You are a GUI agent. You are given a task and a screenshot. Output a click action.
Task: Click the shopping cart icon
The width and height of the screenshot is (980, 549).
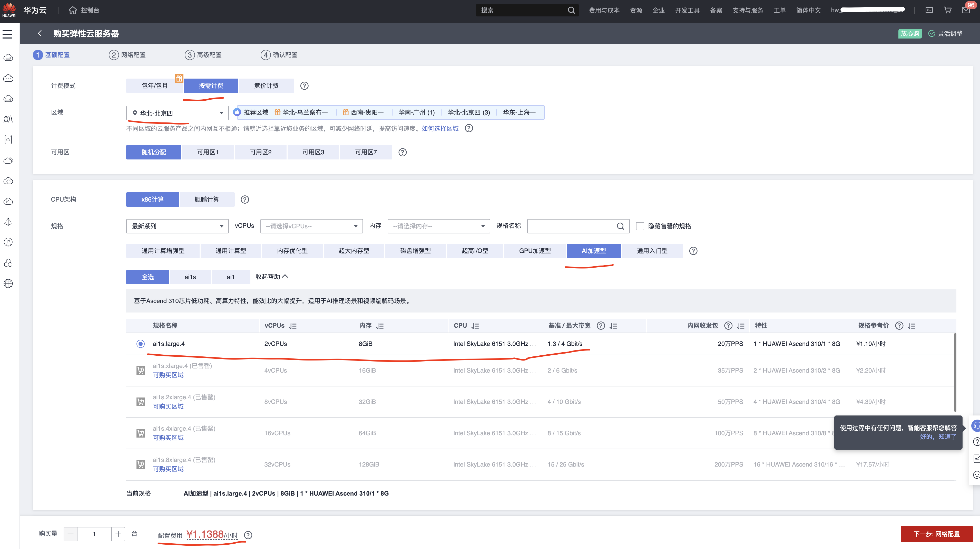point(947,10)
